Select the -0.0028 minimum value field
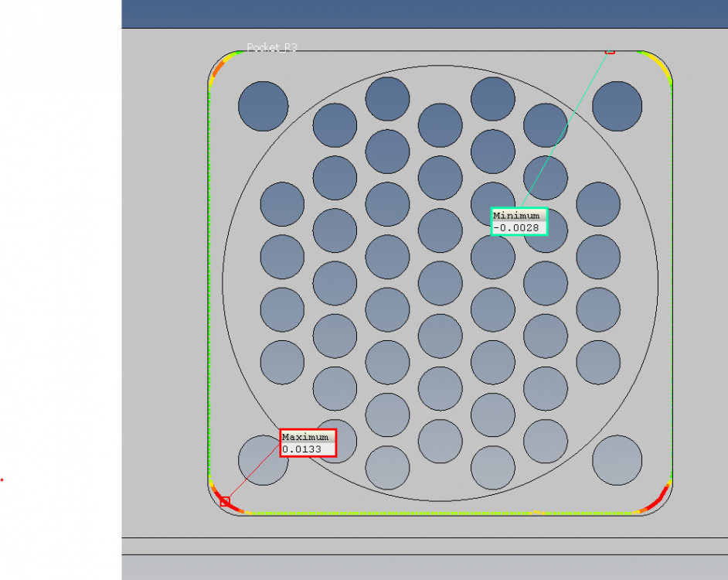Screen dimensions: 728x580 [x=519, y=227]
